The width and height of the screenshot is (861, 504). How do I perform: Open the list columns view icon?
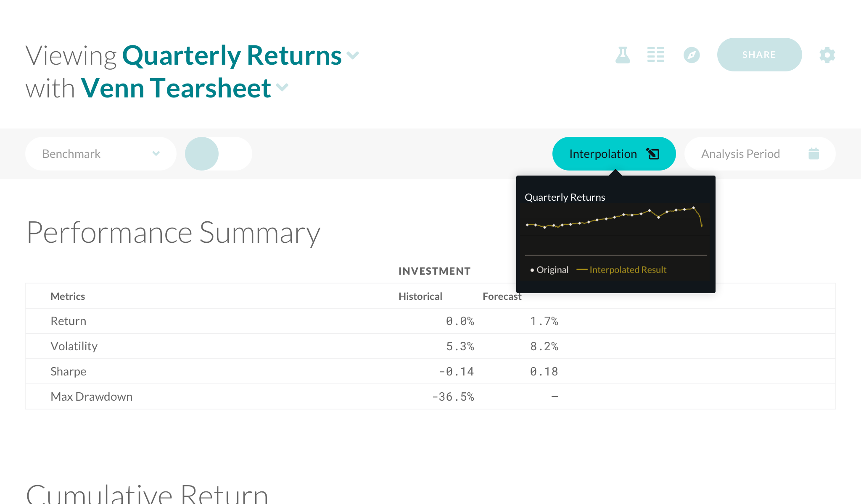click(x=656, y=55)
